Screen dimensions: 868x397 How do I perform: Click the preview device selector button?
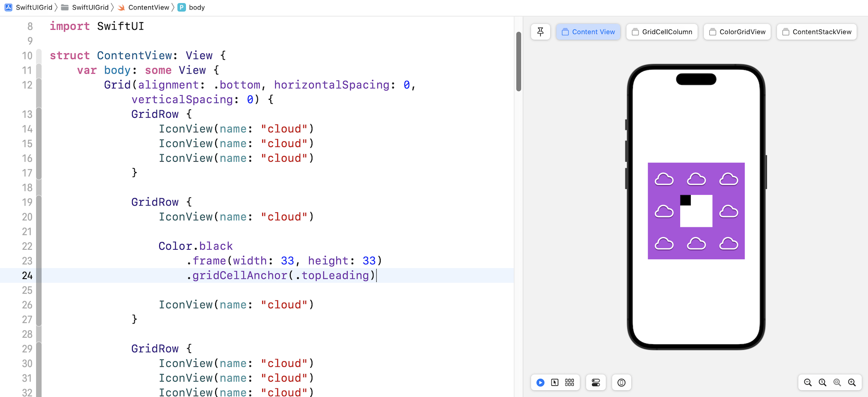click(622, 383)
